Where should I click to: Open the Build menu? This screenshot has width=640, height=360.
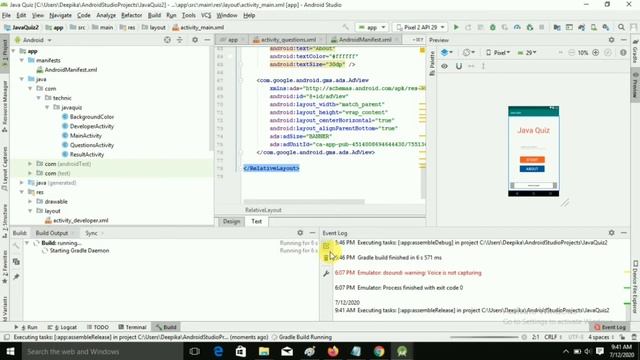click(x=154, y=15)
